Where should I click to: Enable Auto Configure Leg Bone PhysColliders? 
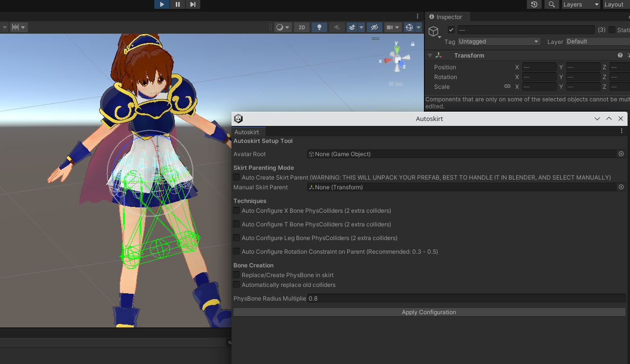click(x=236, y=238)
